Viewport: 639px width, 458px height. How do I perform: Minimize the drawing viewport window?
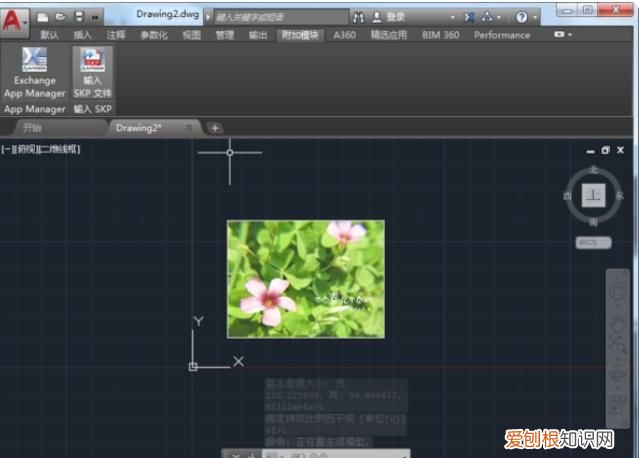tap(591, 151)
